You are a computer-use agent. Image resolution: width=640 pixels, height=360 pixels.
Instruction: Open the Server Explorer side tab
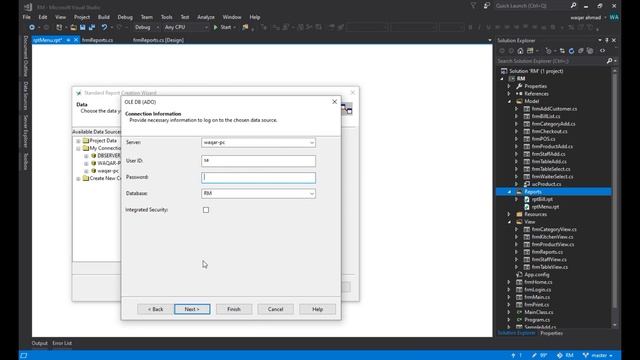(26, 131)
